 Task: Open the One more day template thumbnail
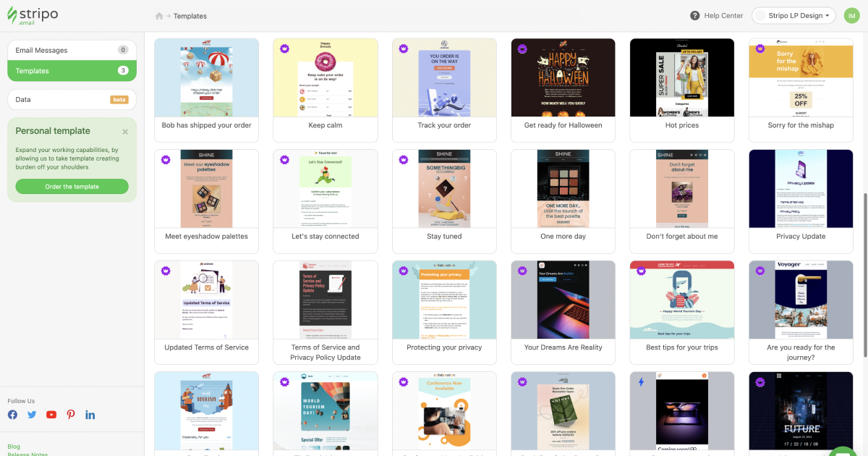(563, 189)
